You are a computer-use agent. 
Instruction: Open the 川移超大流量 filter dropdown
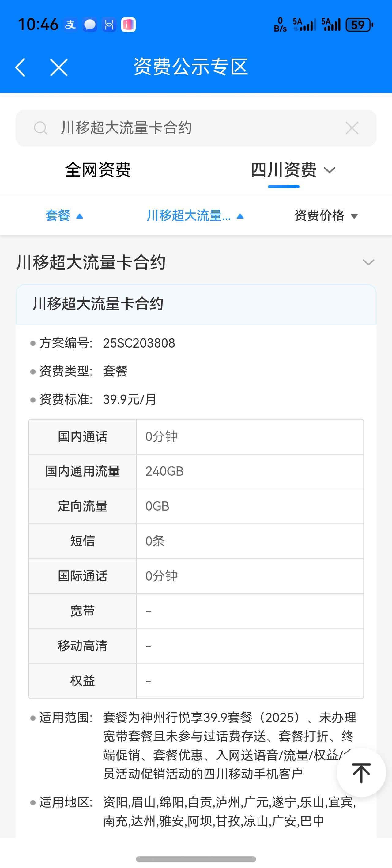click(x=195, y=216)
